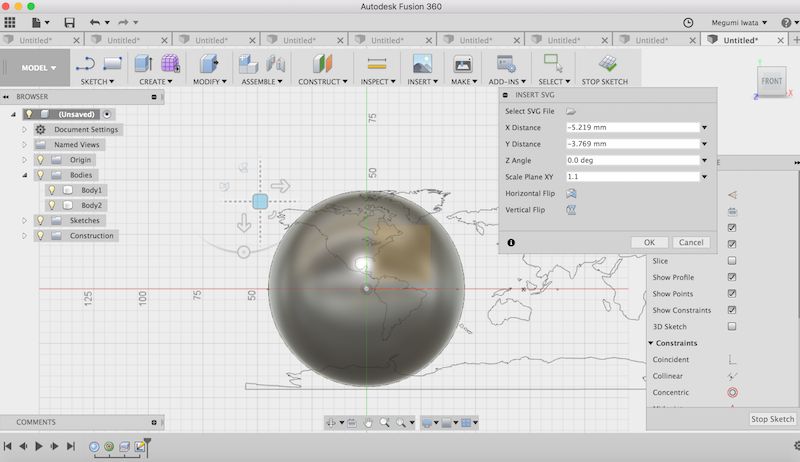The image size is (800, 462).
Task: Click the Assemble new component icon
Action: click(248, 64)
